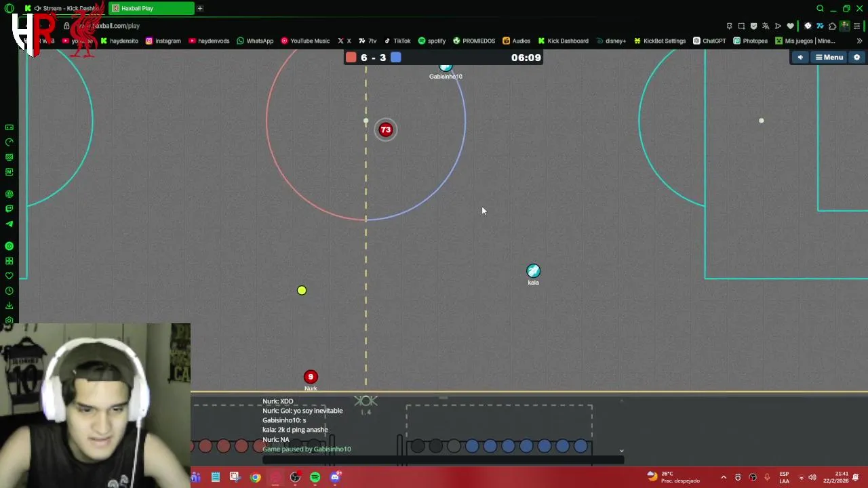Image resolution: width=868 pixels, height=488 pixels.
Task: Open the browser profile avatar
Action: [845, 26]
